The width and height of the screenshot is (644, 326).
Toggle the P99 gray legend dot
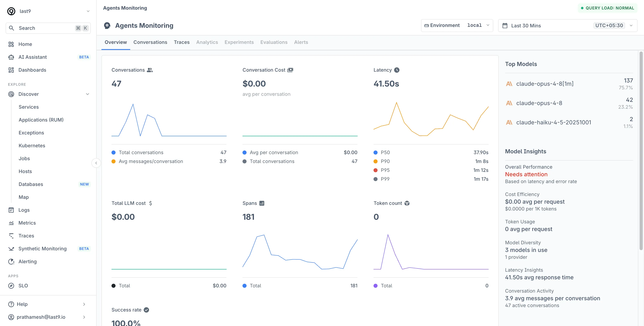point(376,179)
